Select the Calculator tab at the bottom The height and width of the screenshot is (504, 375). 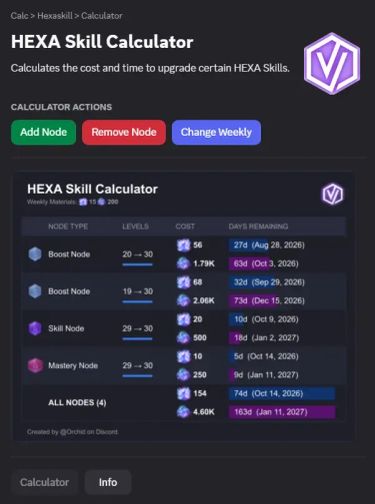(44, 482)
